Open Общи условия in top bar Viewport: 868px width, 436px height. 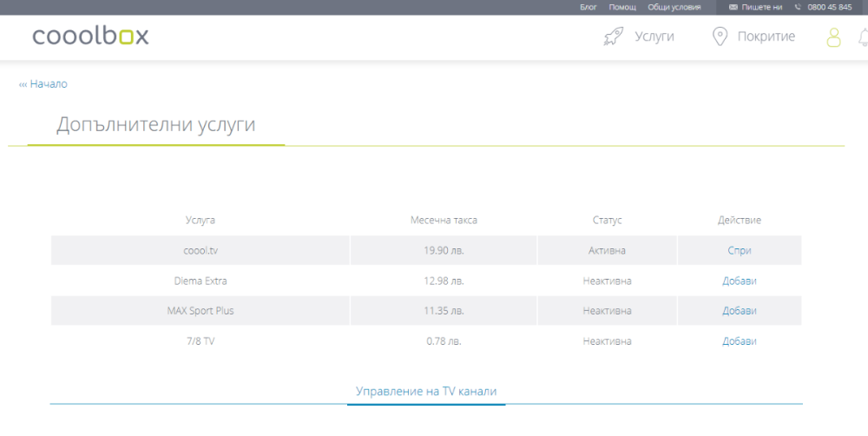pyautogui.click(x=673, y=7)
